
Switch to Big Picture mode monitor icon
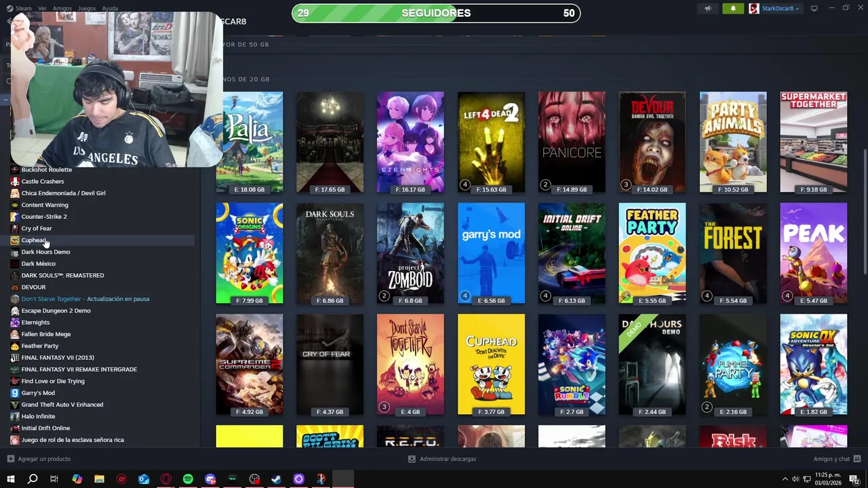(814, 9)
